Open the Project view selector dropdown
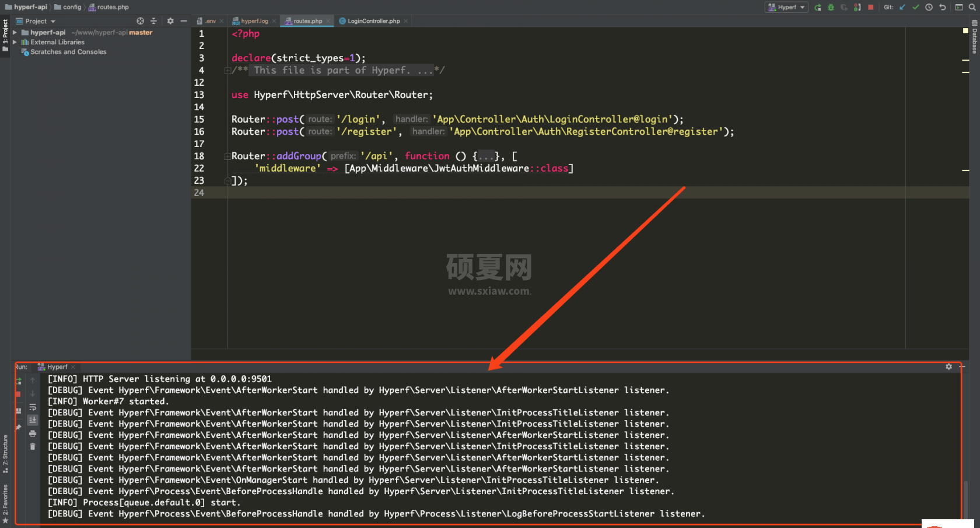 point(36,21)
